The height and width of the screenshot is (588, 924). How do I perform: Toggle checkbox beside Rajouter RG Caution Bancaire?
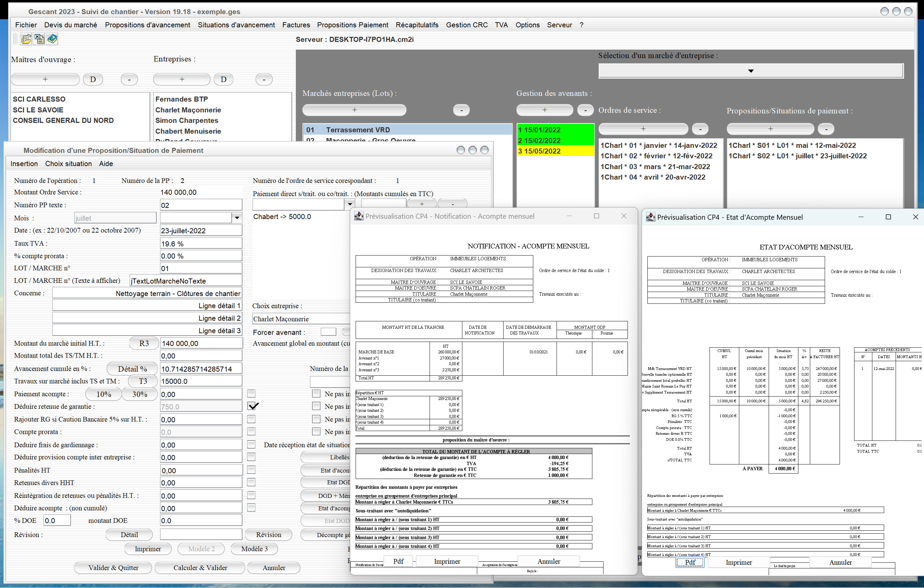[251, 419]
